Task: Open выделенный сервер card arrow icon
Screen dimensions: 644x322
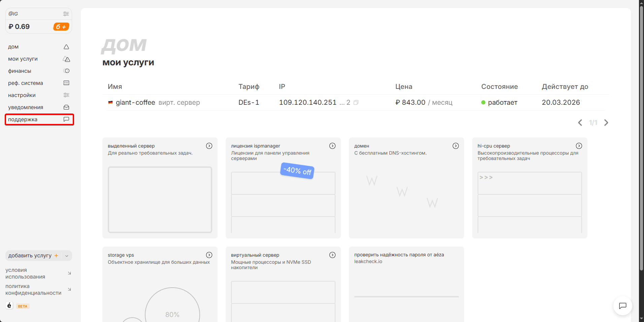Action: (209, 146)
